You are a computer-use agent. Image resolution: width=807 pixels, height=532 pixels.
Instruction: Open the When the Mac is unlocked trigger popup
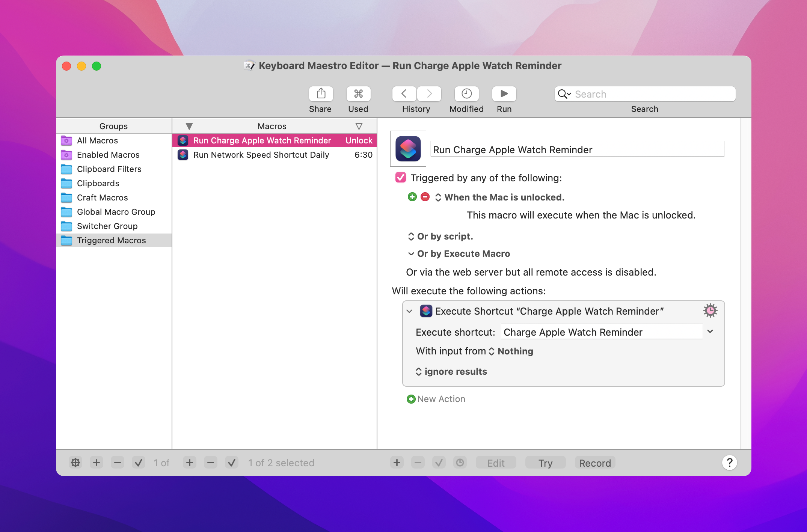pyautogui.click(x=500, y=197)
